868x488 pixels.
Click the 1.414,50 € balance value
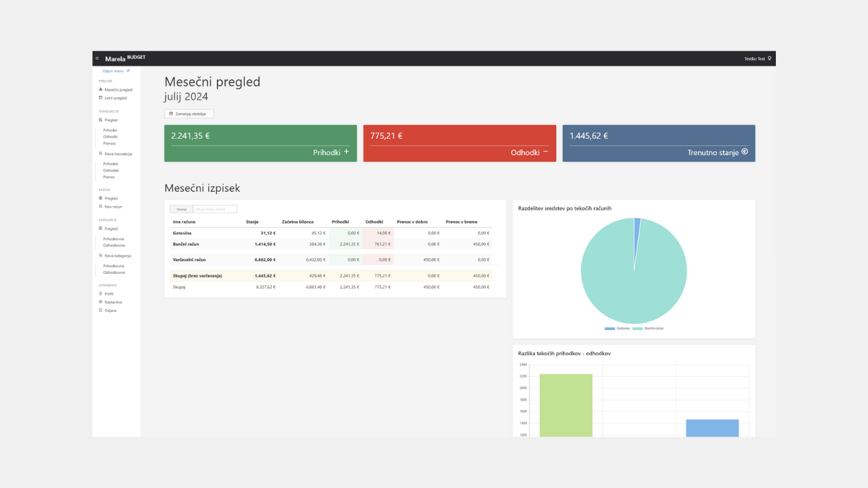click(x=265, y=244)
